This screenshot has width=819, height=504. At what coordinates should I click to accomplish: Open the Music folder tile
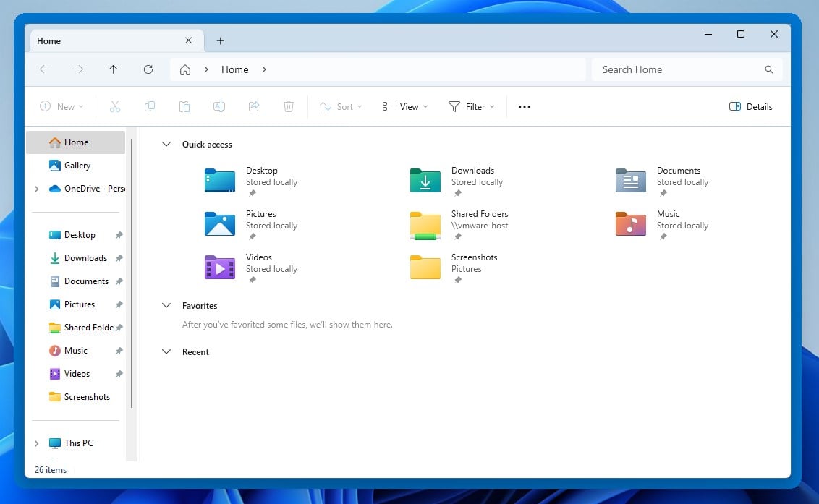point(662,225)
